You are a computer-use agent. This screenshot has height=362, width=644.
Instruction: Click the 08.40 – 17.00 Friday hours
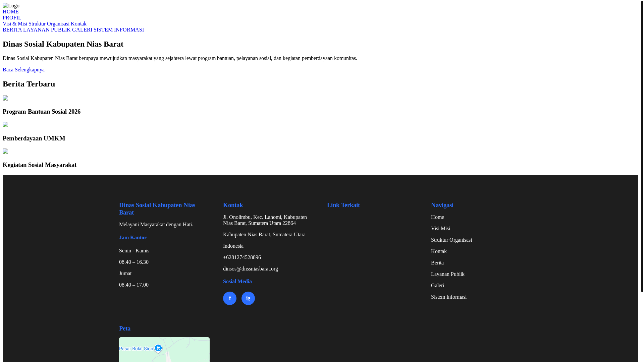[x=134, y=285]
